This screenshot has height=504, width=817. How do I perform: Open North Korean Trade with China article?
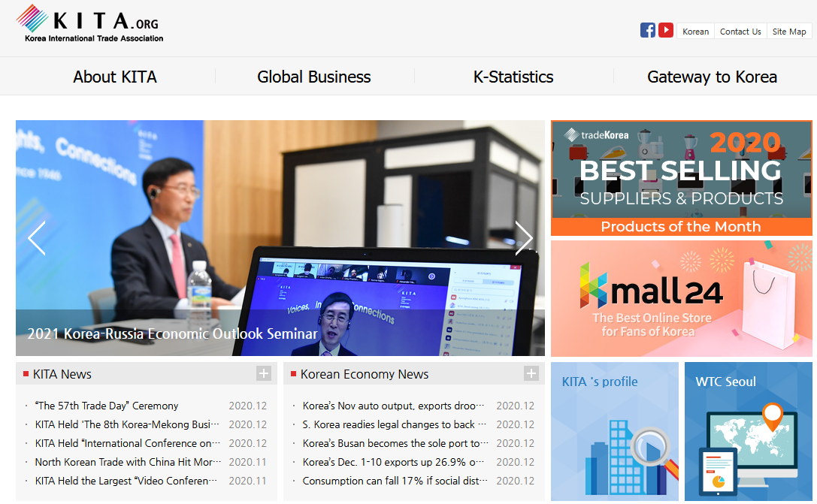pyautogui.click(x=128, y=462)
